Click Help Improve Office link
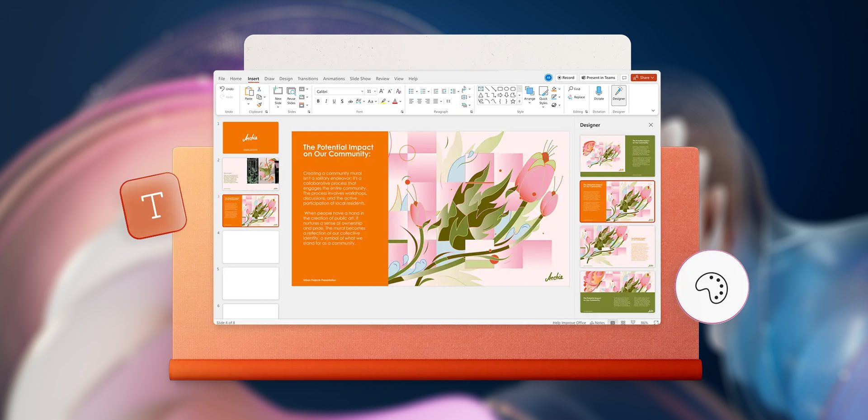 [569, 322]
